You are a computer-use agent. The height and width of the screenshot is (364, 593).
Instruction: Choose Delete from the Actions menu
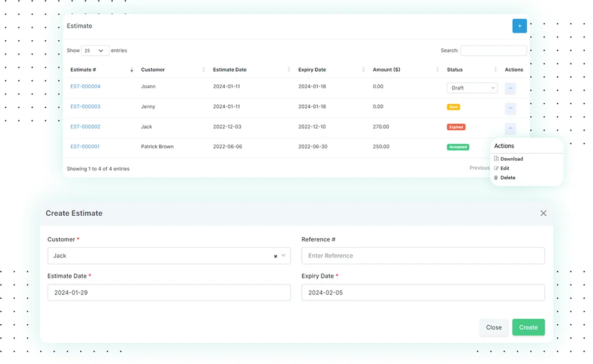(508, 178)
